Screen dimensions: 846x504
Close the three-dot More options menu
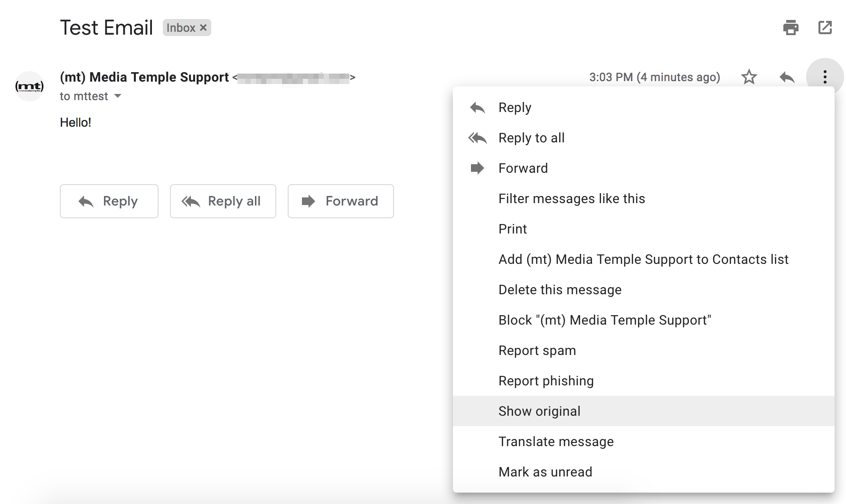click(x=825, y=77)
